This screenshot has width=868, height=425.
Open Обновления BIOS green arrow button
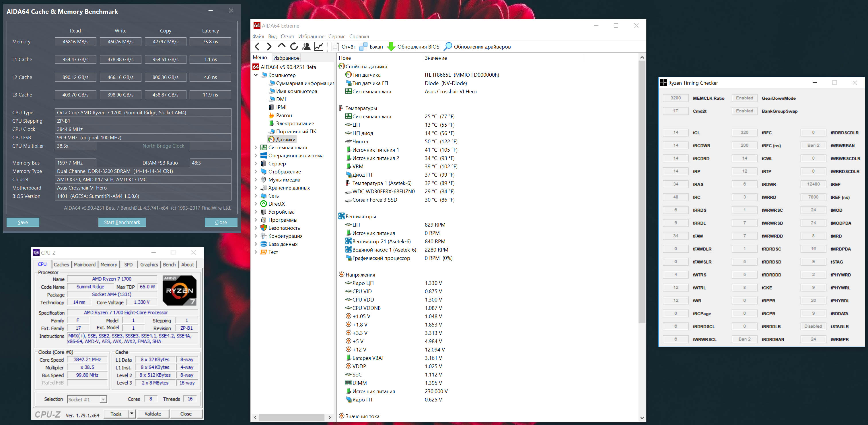point(413,47)
